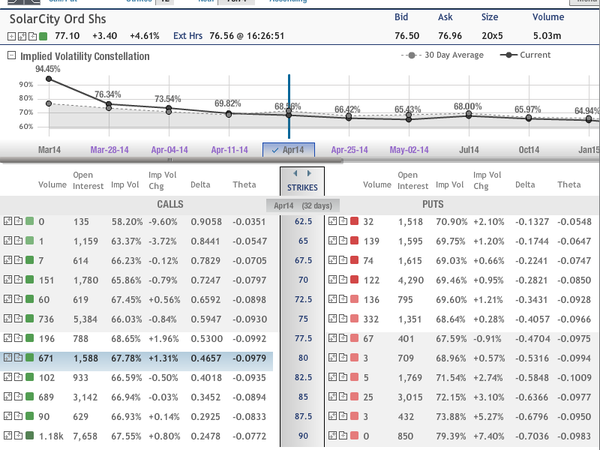
Task: Click the Ask value 76.96
Action: point(450,36)
